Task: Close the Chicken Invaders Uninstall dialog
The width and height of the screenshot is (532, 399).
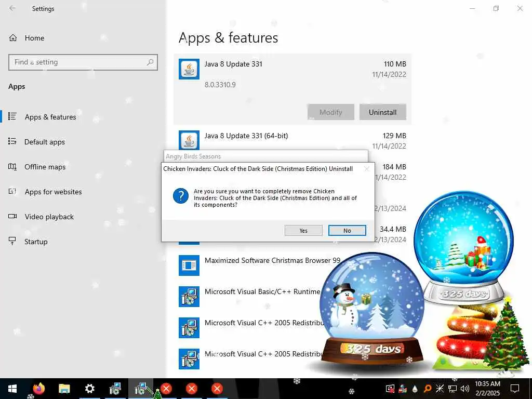Action: click(x=367, y=169)
